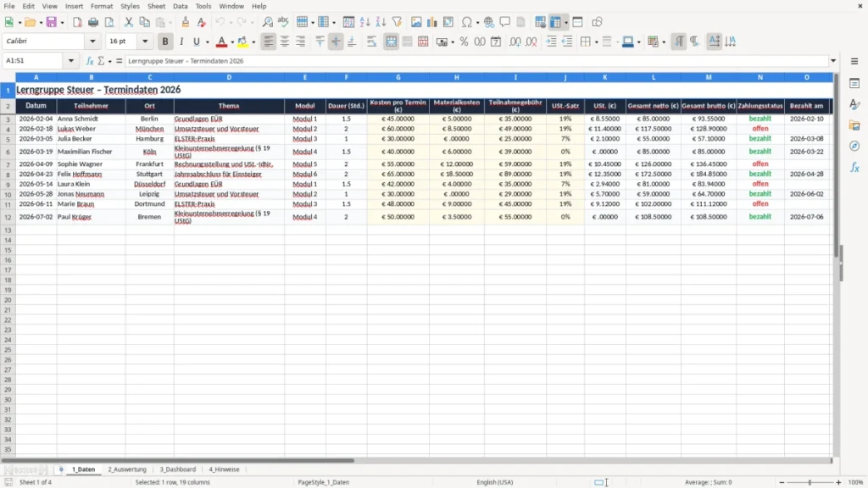Expand the Select Function sum dropdown arrow
The width and height of the screenshot is (868, 488).
pos(109,61)
